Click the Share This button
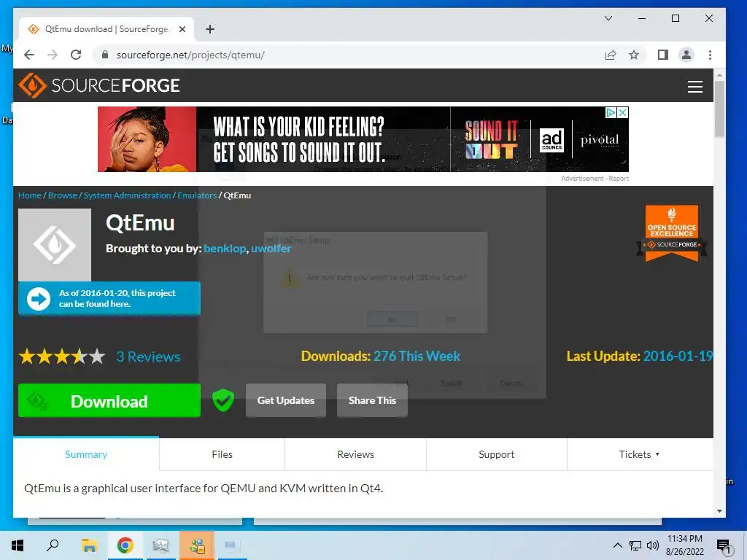 372,400
